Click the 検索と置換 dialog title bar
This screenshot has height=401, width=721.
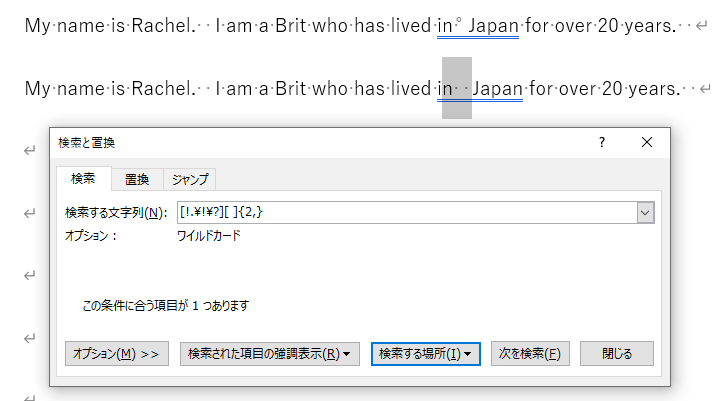pos(300,143)
